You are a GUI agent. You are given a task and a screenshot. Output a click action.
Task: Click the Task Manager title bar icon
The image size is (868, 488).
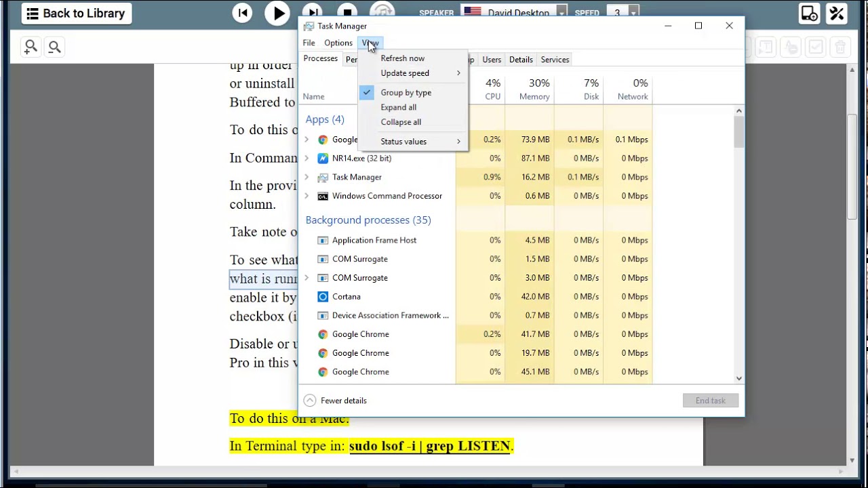tap(309, 26)
